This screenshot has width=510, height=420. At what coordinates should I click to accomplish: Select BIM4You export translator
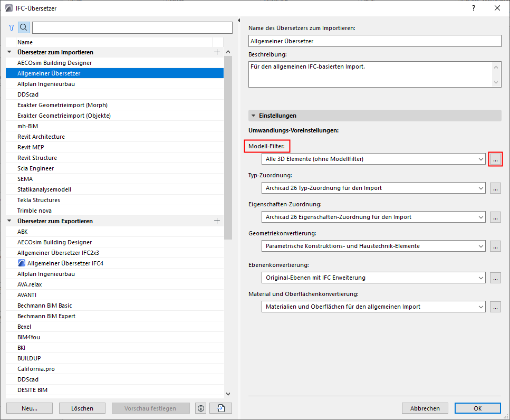click(x=114, y=337)
